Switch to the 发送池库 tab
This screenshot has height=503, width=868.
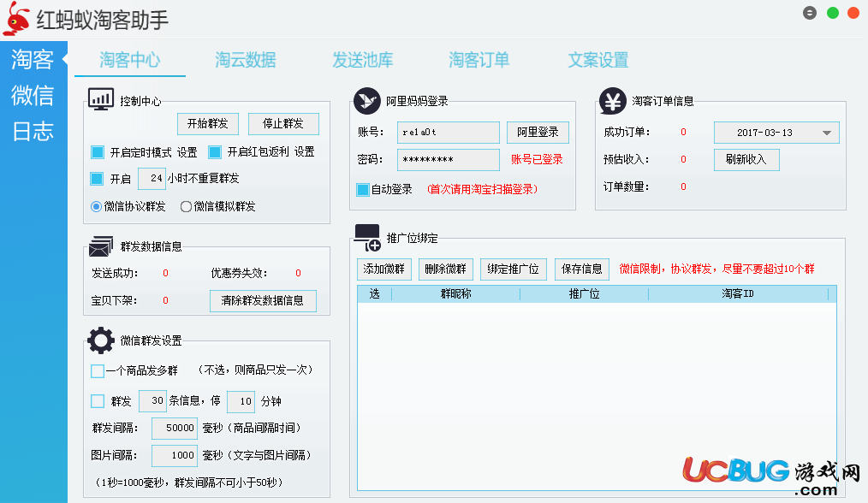[363, 60]
